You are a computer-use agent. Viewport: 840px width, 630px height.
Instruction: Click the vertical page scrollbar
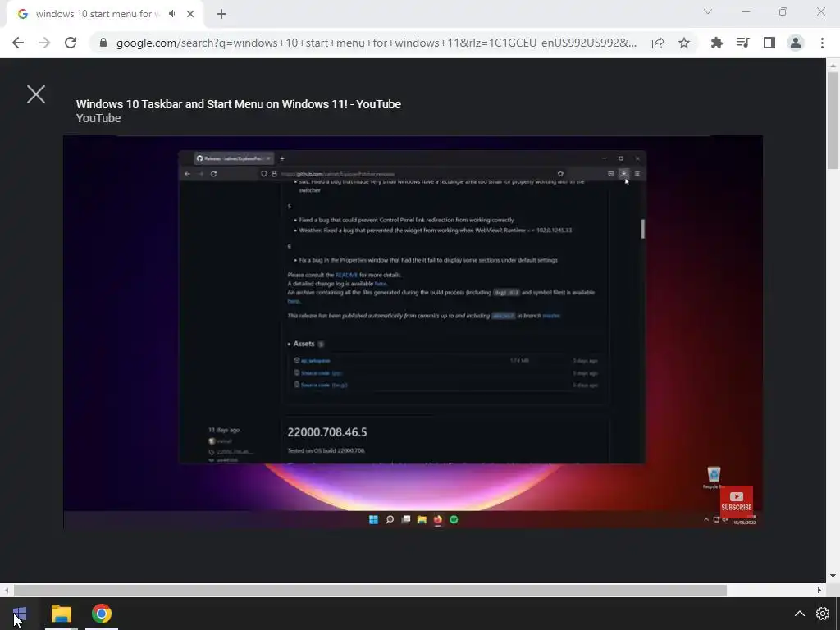tap(833, 121)
